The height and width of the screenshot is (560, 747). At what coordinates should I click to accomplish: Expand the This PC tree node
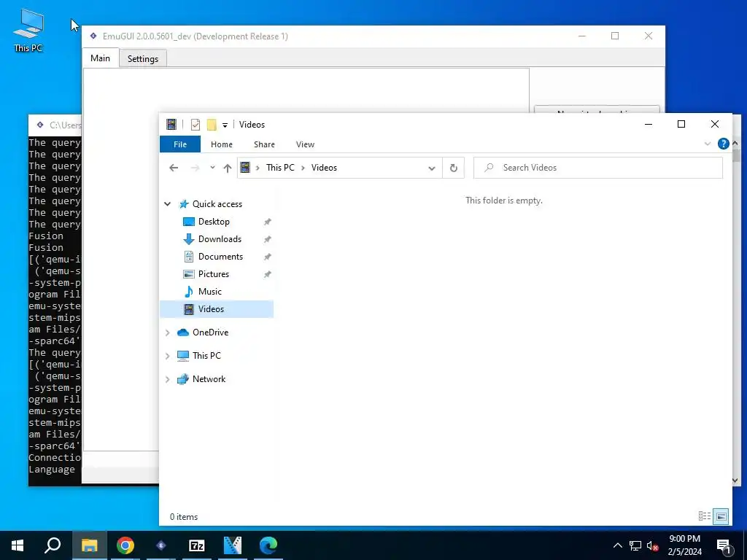(167, 356)
